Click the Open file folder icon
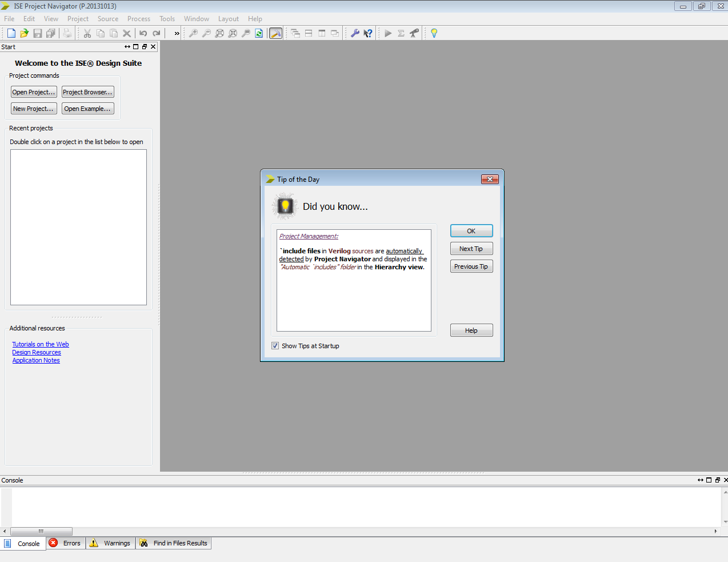This screenshot has height=562, width=728. pos(25,33)
